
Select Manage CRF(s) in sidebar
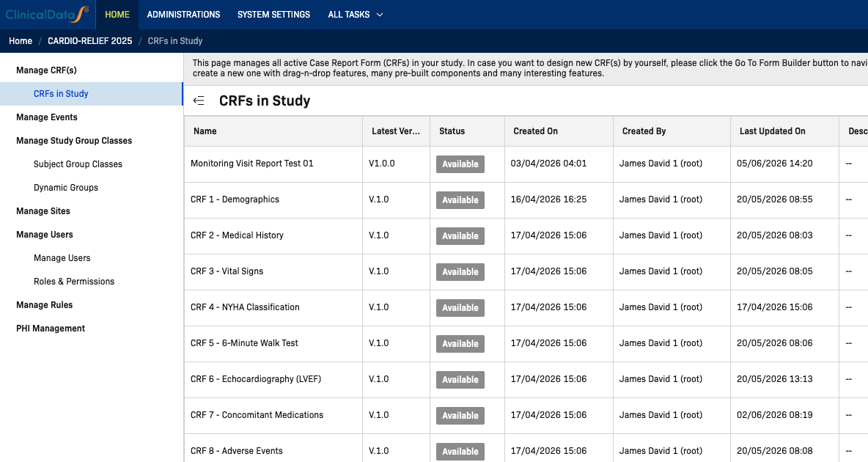46,70
